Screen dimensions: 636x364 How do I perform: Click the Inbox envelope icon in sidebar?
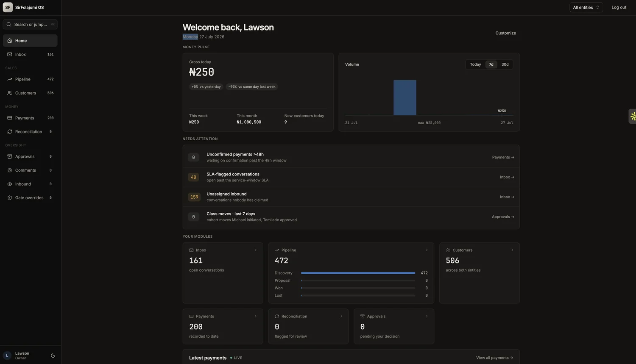click(10, 54)
